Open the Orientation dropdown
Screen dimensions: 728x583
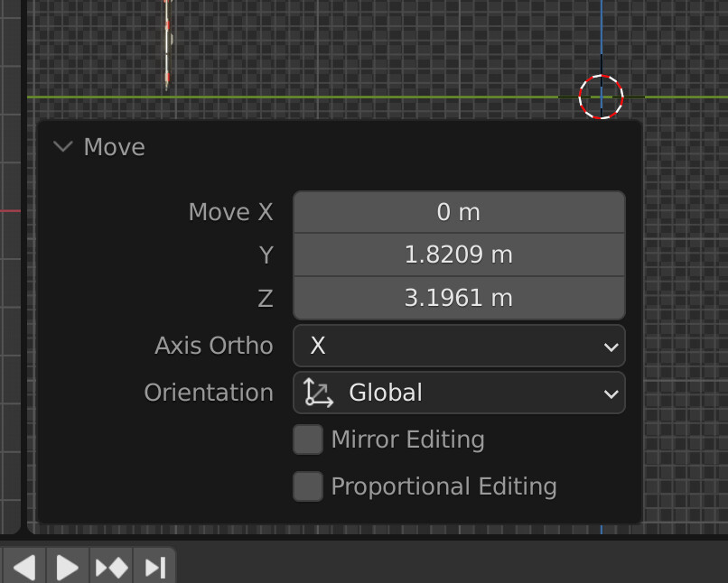459,393
